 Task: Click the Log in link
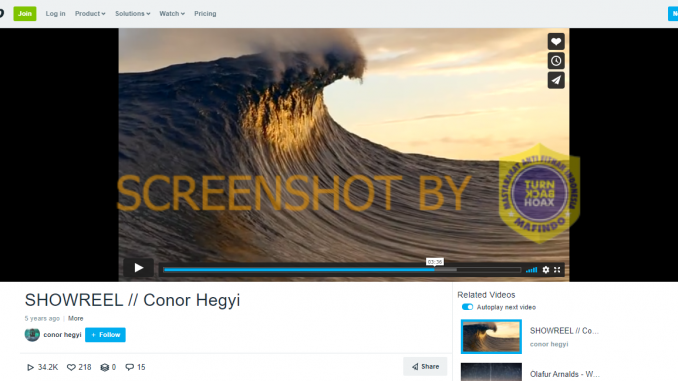click(55, 14)
